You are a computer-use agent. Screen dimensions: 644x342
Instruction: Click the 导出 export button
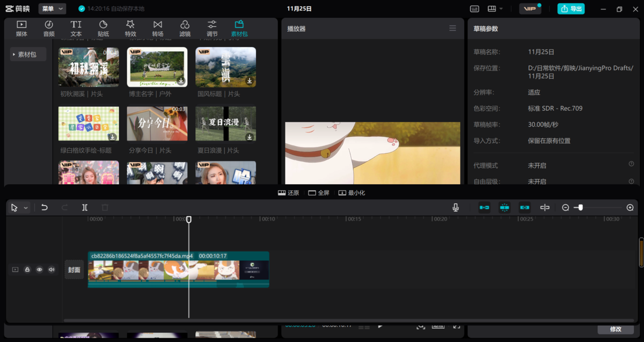click(x=571, y=9)
